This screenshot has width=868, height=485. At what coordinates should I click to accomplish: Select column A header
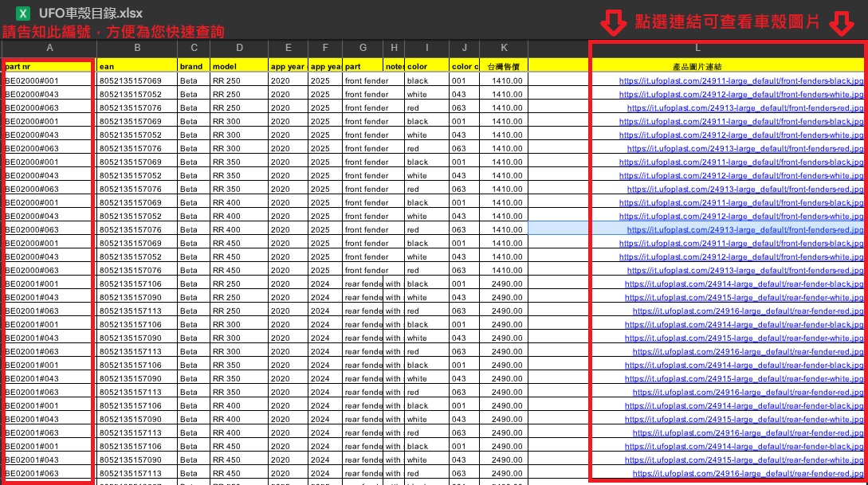(x=49, y=48)
